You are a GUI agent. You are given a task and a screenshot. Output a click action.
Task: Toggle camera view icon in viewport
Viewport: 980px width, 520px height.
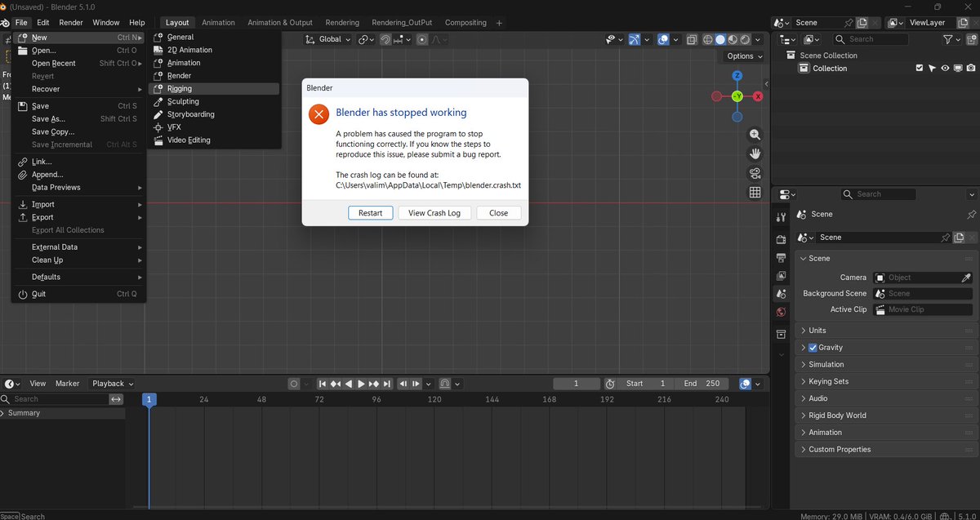[755, 173]
